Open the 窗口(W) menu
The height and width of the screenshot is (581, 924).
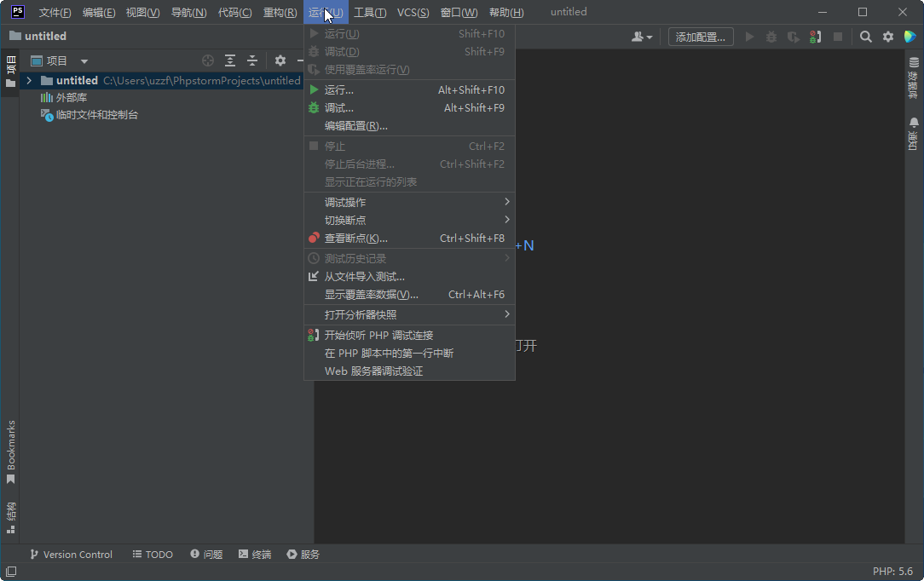click(x=459, y=13)
